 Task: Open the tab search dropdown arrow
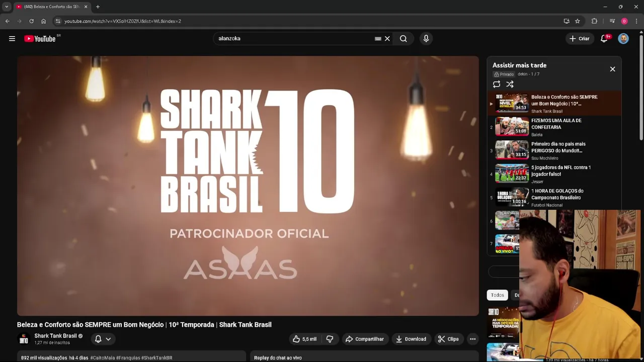7,7
